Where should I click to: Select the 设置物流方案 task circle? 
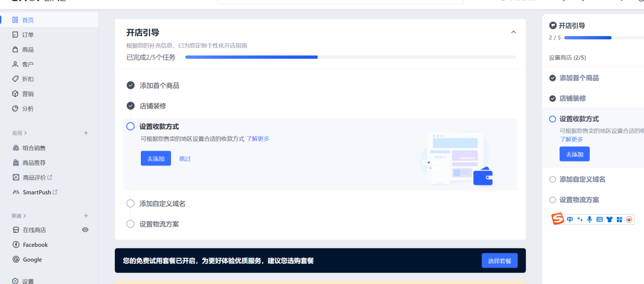click(130, 224)
